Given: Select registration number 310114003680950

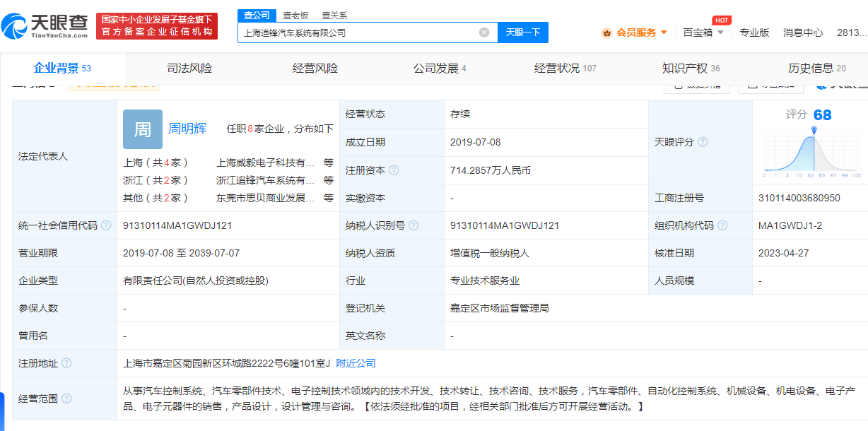Looking at the screenshot, I should coord(799,198).
